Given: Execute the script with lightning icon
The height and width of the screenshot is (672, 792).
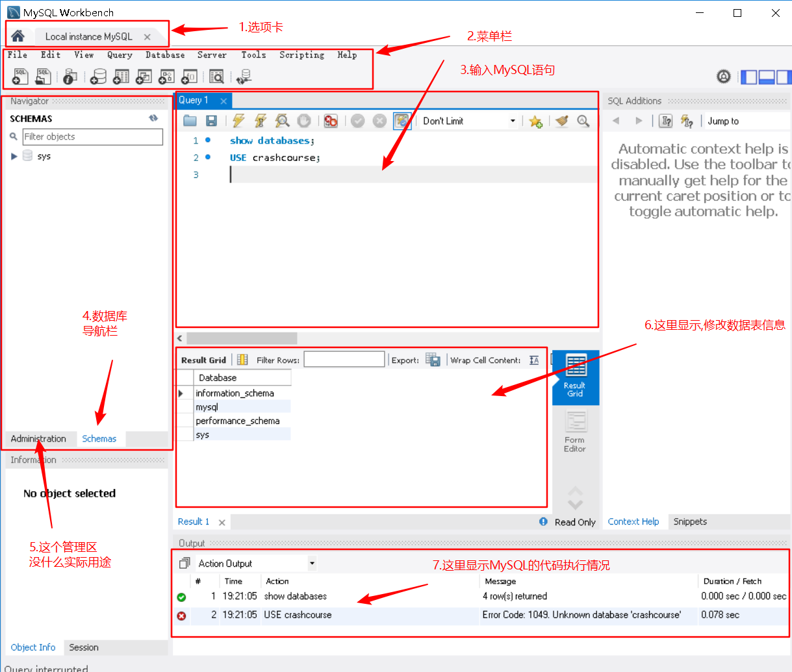Looking at the screenshot, I should tap(238, 121).
